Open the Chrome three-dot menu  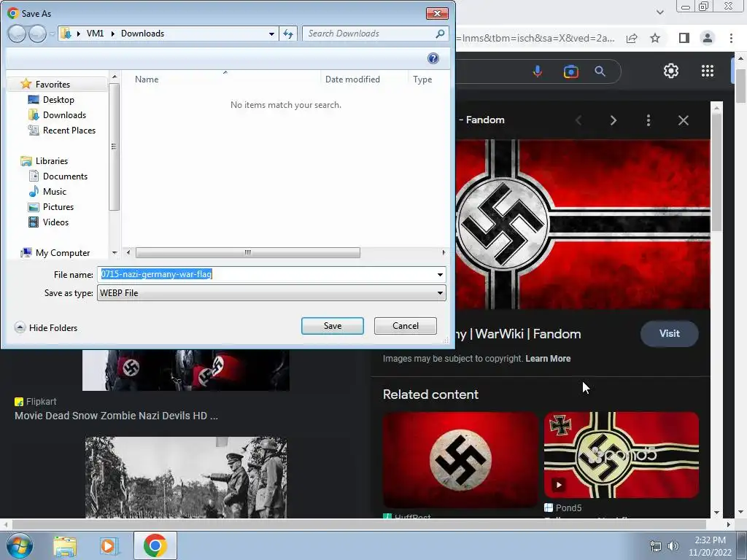pyautogui.click(x=731, y=38)
